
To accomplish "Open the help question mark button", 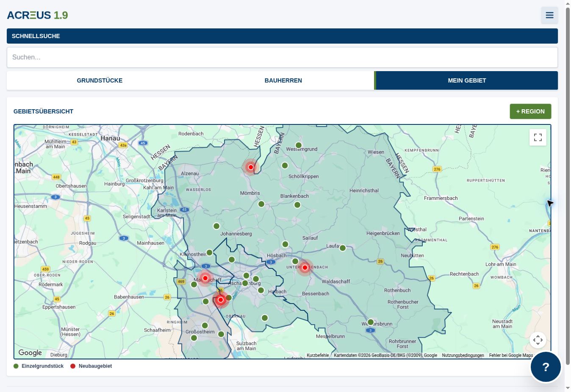I will pyautogui.click(x=546, y=367).
